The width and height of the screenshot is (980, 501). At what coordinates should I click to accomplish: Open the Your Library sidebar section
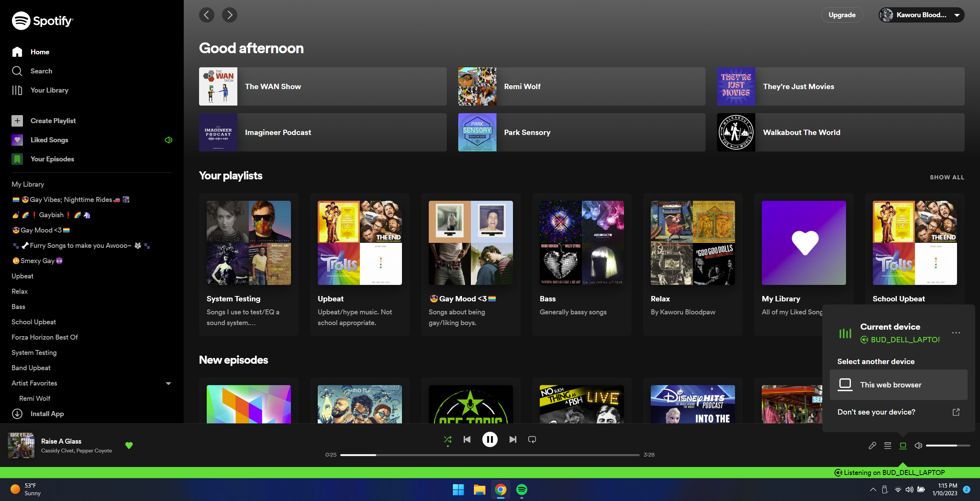[49, 90]
